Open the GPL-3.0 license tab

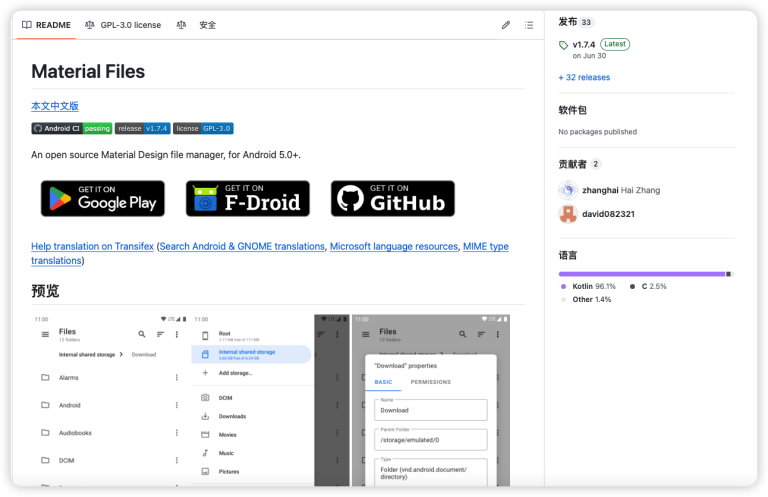tap(123, 25)
